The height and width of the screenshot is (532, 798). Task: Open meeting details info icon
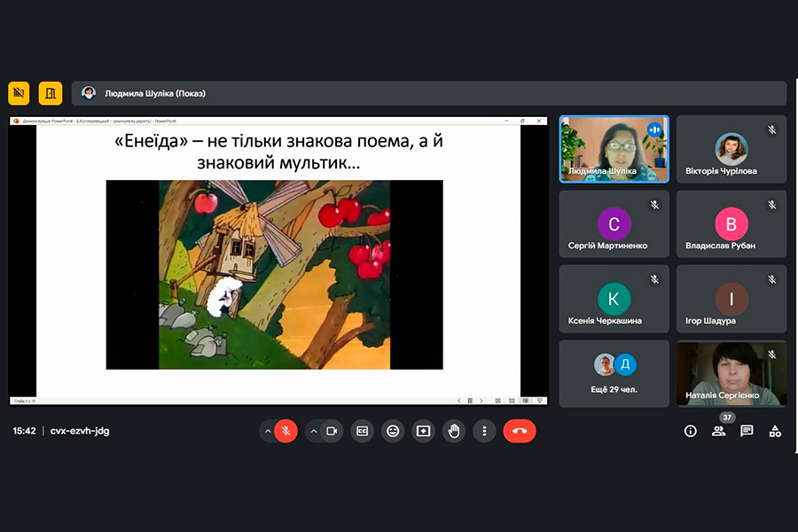[690, 431]
